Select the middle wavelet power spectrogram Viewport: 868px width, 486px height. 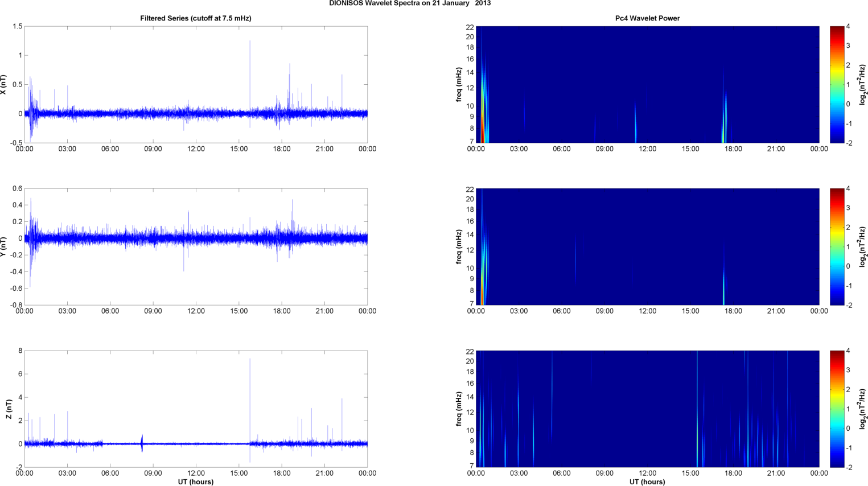click(647, 246)
